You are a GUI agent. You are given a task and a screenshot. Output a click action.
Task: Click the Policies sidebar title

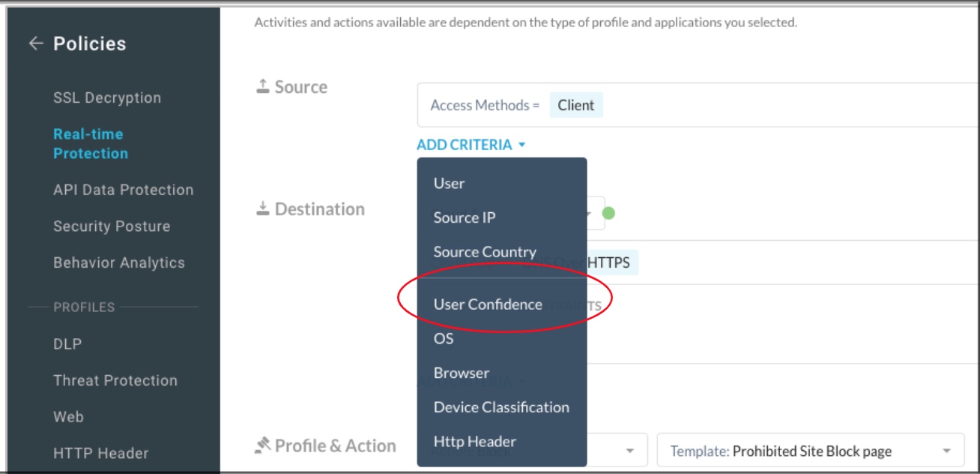[x=90, y=43]
